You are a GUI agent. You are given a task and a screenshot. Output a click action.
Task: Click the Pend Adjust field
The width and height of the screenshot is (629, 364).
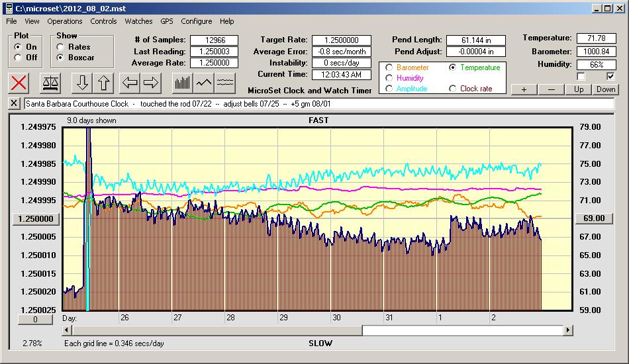pyautogui.click(x=476, y=52)
